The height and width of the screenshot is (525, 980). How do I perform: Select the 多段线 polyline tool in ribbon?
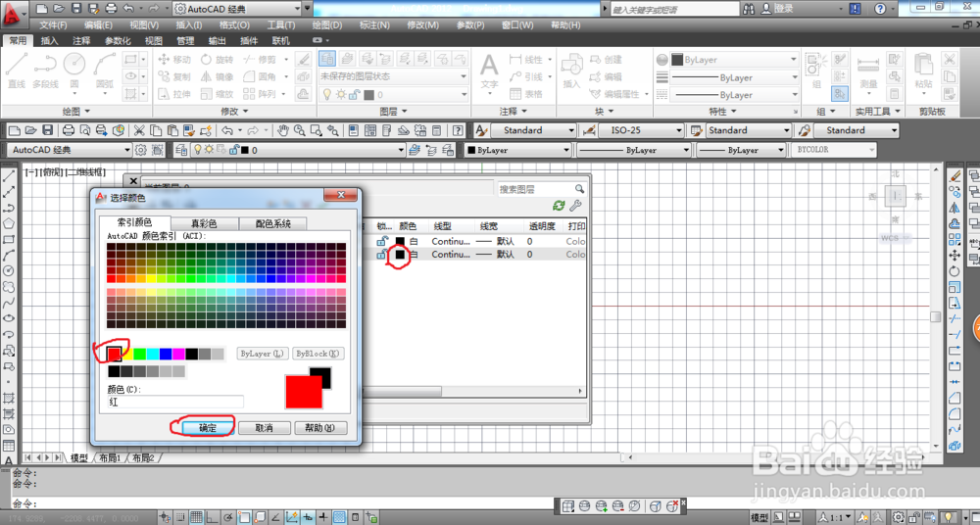click(46, 71)
